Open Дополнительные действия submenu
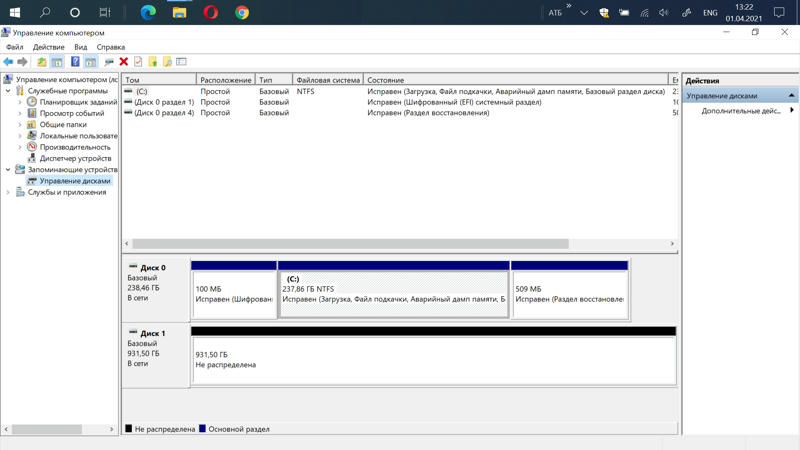 741,111
